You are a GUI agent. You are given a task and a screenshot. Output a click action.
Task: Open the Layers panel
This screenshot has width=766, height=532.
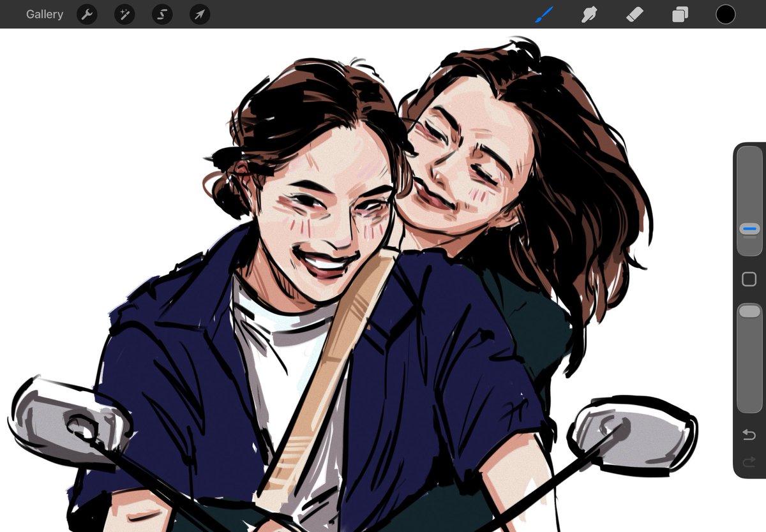(x=680, y=14)
